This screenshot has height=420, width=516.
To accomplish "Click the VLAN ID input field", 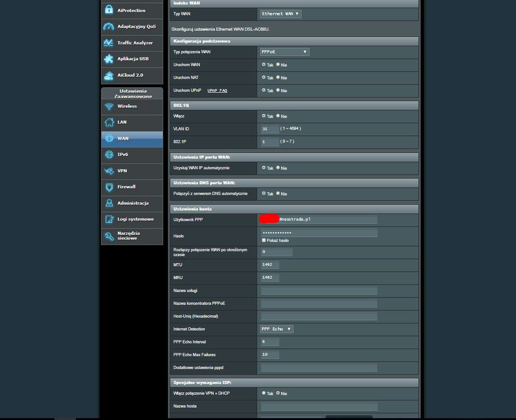I will coord(270,129).
